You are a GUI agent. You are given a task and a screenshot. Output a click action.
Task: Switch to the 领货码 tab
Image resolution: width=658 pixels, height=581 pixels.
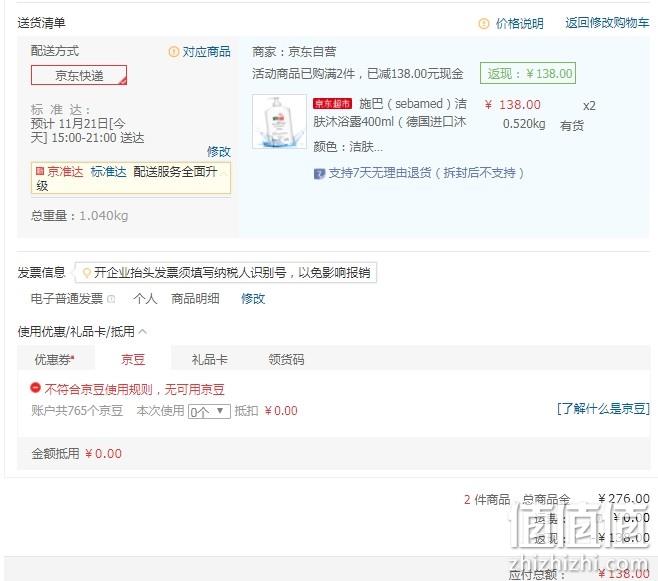(x=286, y=360)
